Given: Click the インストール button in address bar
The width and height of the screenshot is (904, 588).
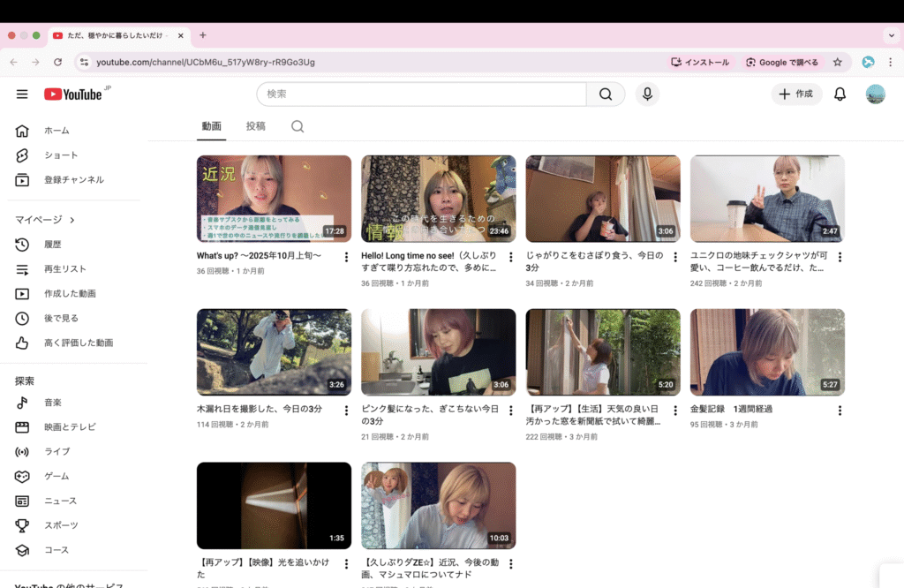Looking at the screenshot, I should 700,63.
